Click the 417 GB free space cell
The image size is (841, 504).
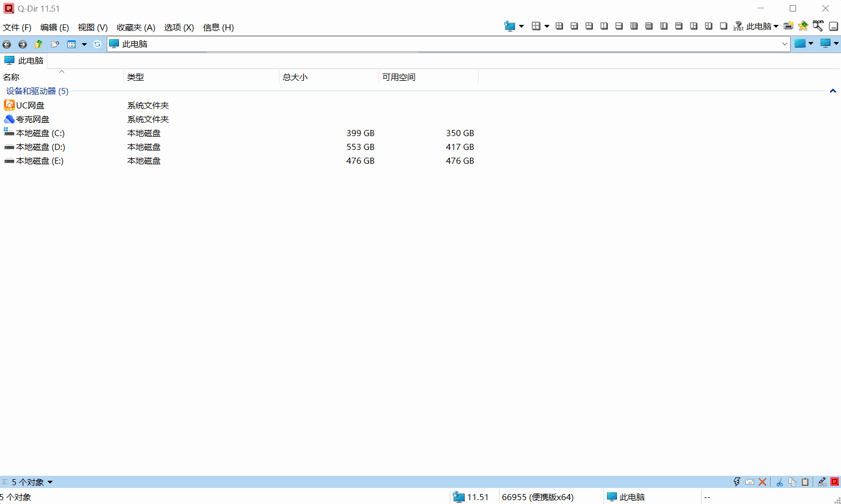[x=460, y=147]
